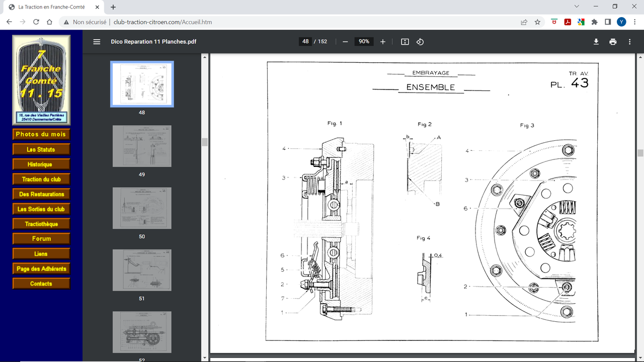The width and height of the screenshot is (644, 362).
Task: Open the Contacts page
Action: (41, 284)
